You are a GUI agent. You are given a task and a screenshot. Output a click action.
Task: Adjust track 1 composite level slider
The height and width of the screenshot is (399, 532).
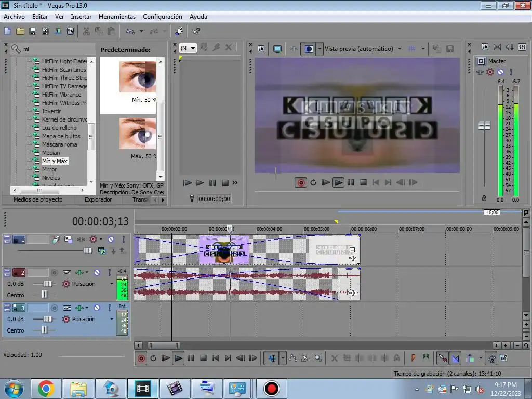[x=88, y=250]
